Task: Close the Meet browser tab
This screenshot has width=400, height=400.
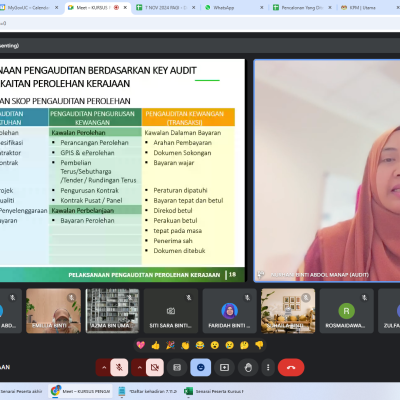Action: pyautogui.click(x=125, y=7)
